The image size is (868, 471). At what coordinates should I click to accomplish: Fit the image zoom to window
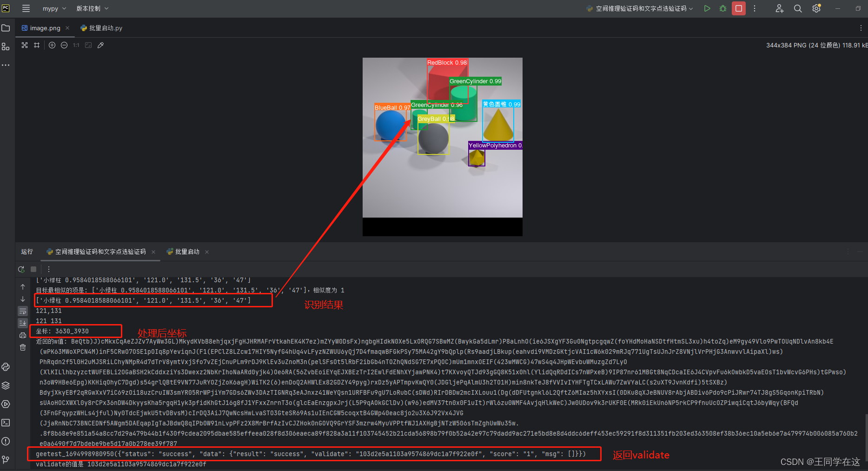(x=88, y=45)
